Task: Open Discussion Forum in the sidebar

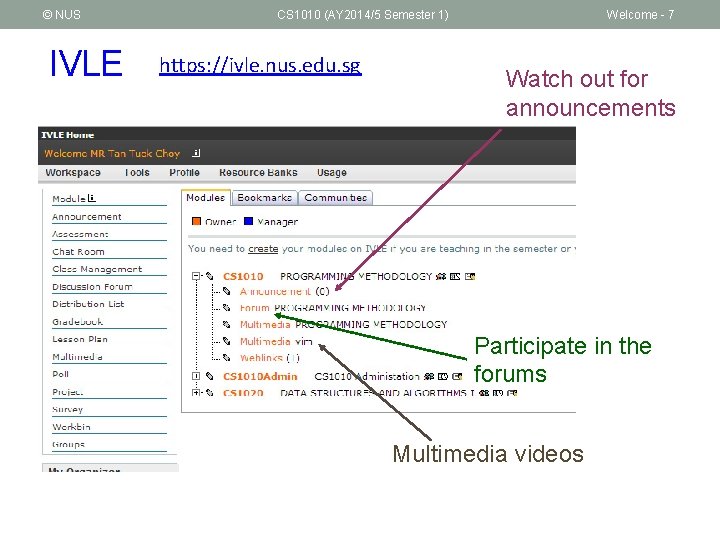Action: click(92, 287)
